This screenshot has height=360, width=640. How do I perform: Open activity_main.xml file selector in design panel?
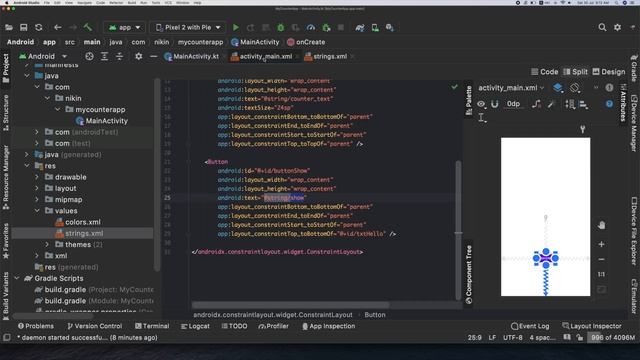pyautogui.click(x=511, y=88)
